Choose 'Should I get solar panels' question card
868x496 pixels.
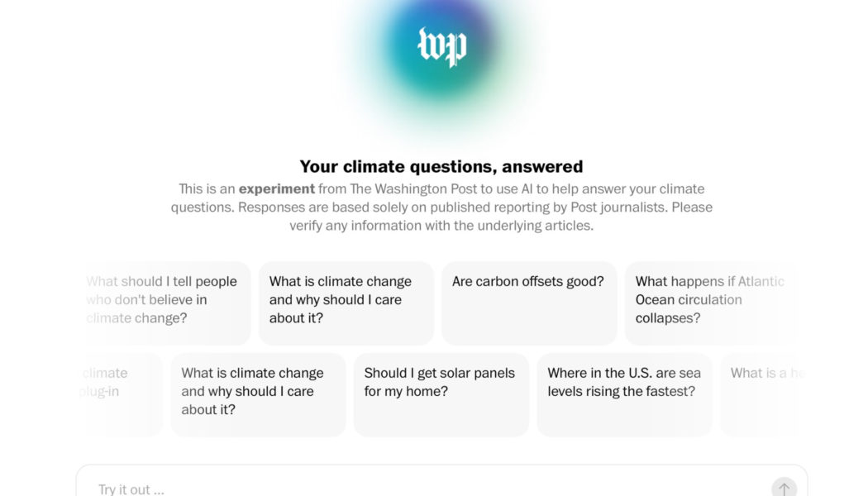click(x=441, y=394)
